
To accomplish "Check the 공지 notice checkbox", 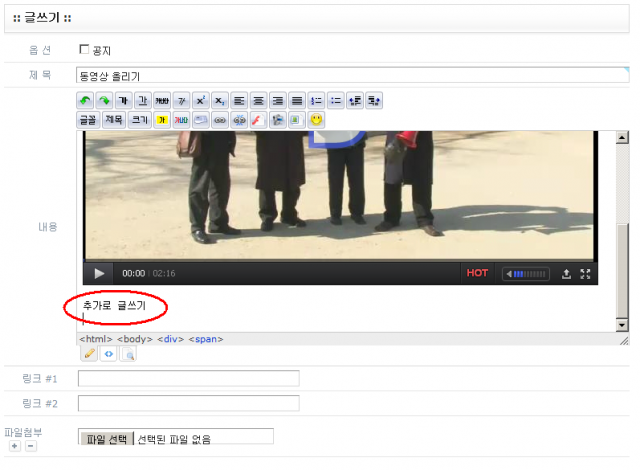I will click(x=84, y=49).
